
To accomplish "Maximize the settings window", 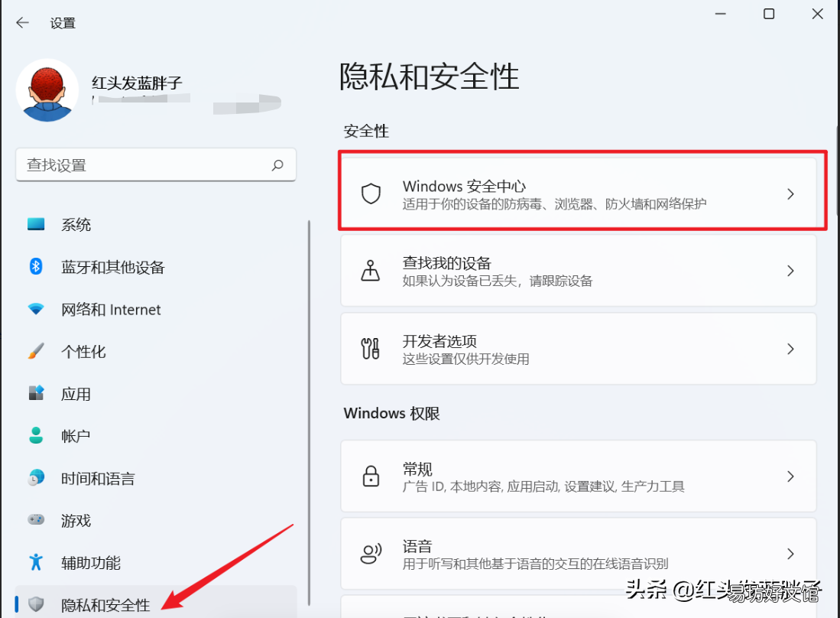I will [x=769, y=14].
